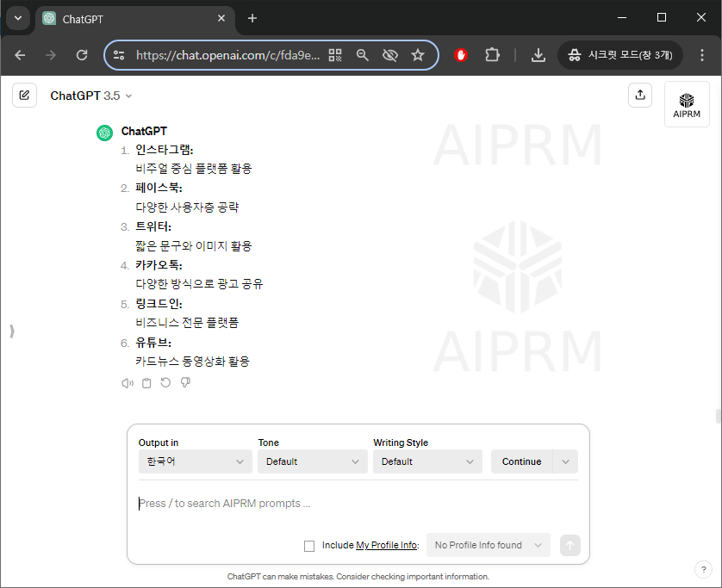Viewport: 722px width, 588px height.
Task: Open the Output in language dropdown
Action: (196, 461)
